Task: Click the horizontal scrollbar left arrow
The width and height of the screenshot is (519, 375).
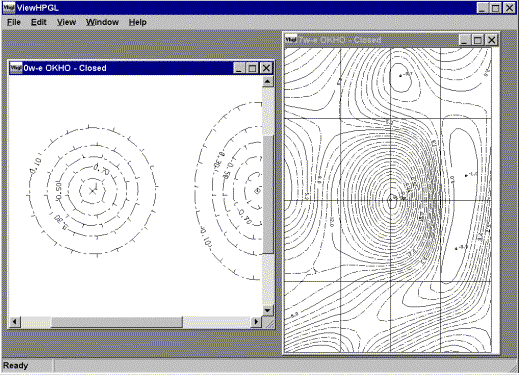Action: [x=15, y=322]
